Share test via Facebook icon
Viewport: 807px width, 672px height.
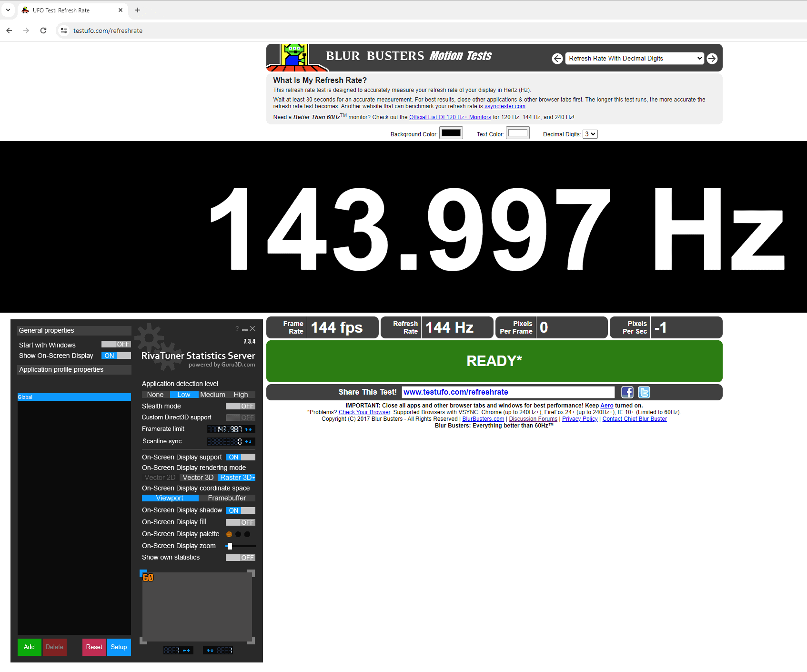click(x=627, y=392)
